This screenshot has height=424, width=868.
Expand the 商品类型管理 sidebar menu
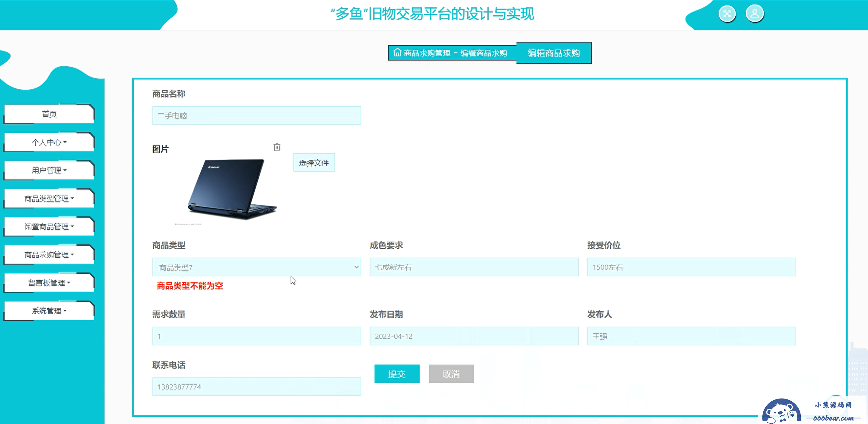click(49, 198)
